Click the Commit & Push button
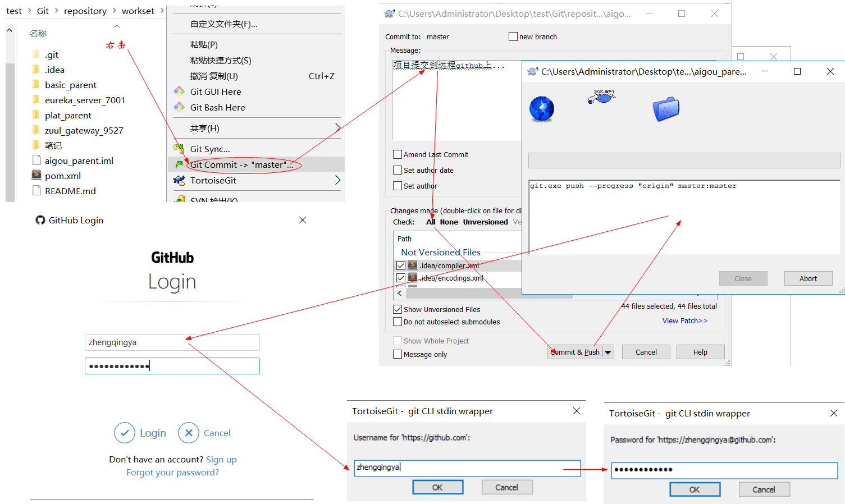Viewport: 845px width, 504px height. (x=575, y=352)
